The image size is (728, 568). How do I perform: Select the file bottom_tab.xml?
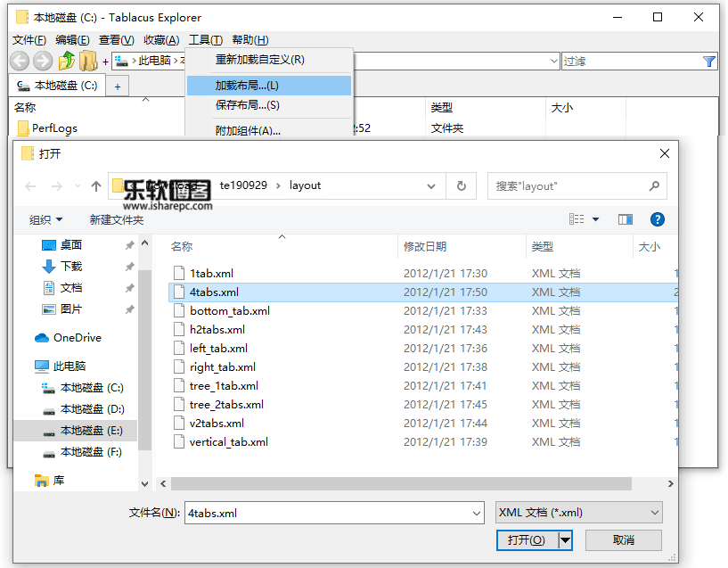point(229,310)
